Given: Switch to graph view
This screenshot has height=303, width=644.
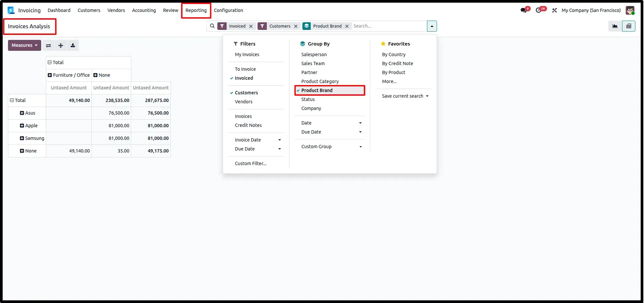Looking at the screenshot, I should tap(615, 26).
